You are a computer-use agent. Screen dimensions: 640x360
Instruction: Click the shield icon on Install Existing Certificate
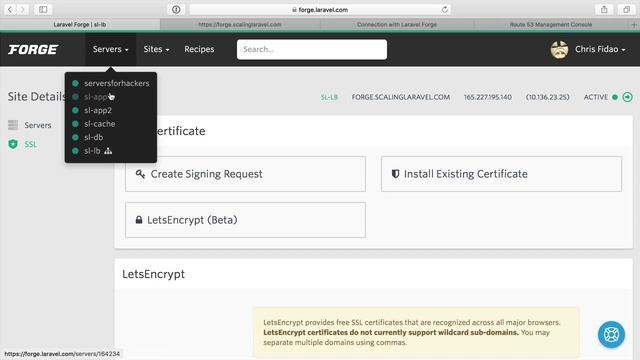395,174
